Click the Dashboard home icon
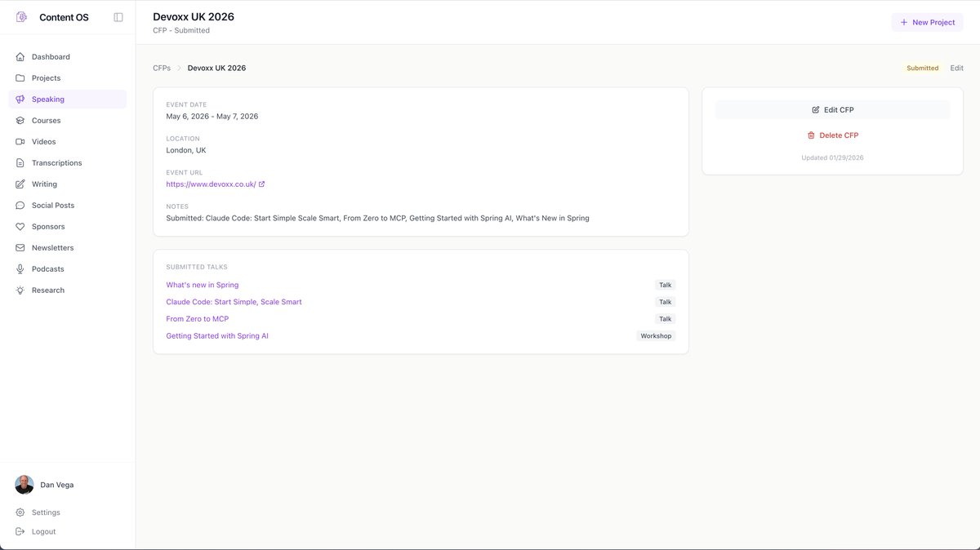Image resolution: width=980 pixels, height=550 pixels. point(20,57)
